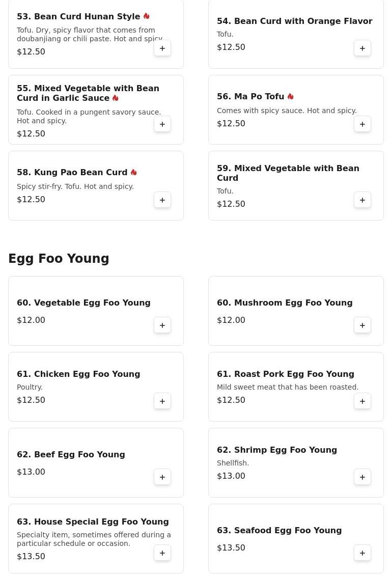Add Roast Pork Egg Foo Young
The width and height of the screenshot is (392, 576).
point(362,401)
